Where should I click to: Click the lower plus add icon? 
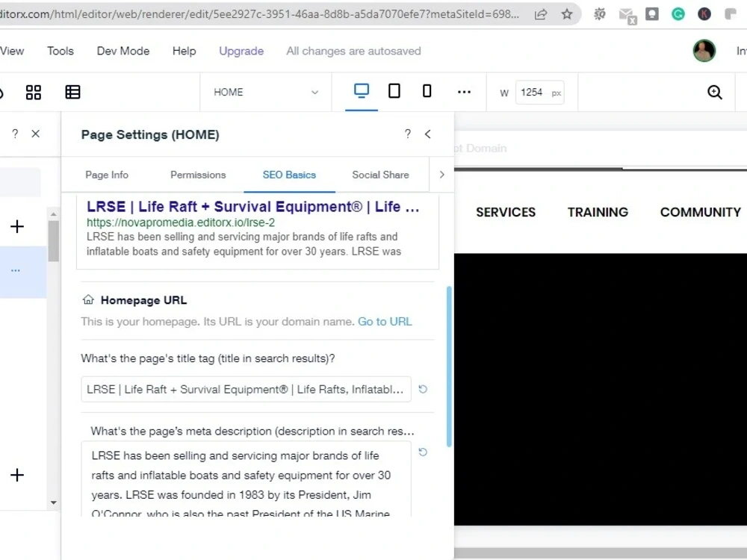(17, 475)
